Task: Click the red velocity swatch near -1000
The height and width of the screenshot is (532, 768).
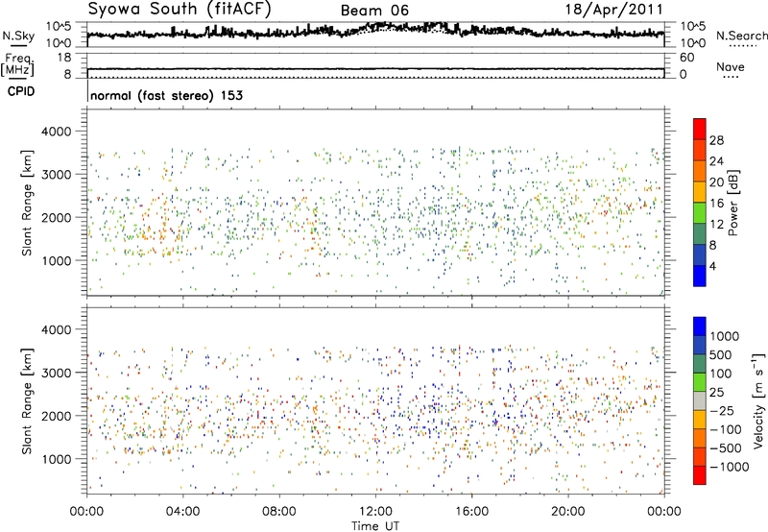Action: [700, 475]
